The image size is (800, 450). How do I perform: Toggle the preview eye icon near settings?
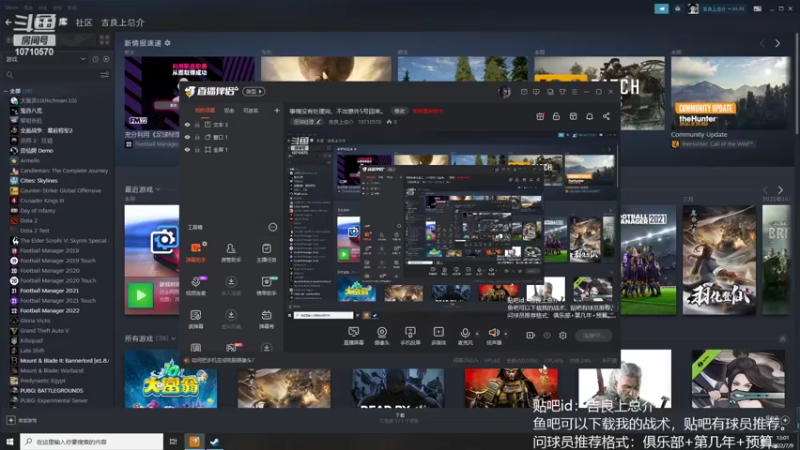click(x=547, y=335)
